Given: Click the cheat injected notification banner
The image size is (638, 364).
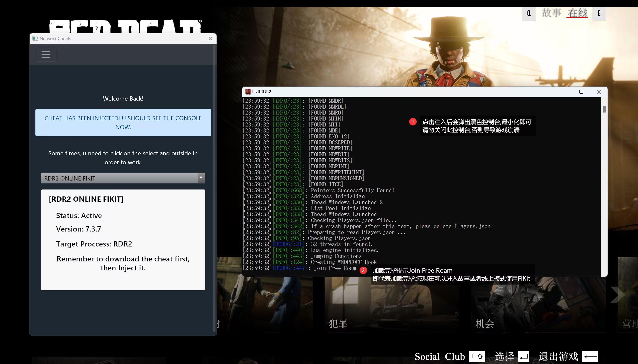Looking at the screenshot, I should point(123,122).
